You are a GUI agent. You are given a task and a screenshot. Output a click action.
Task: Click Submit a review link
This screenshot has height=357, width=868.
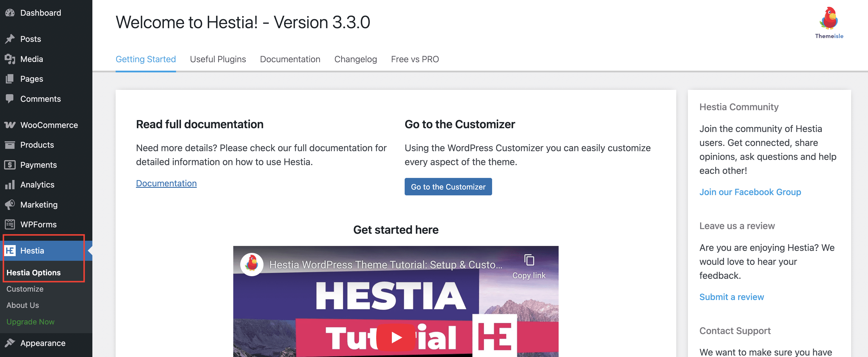pos(731,297)
